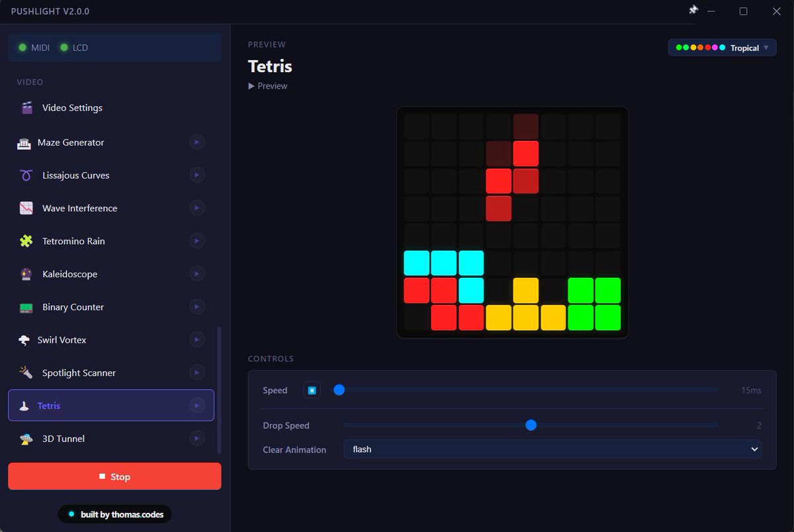Click the Speed slider handle
Screen dimensions: 794x532
339,390
